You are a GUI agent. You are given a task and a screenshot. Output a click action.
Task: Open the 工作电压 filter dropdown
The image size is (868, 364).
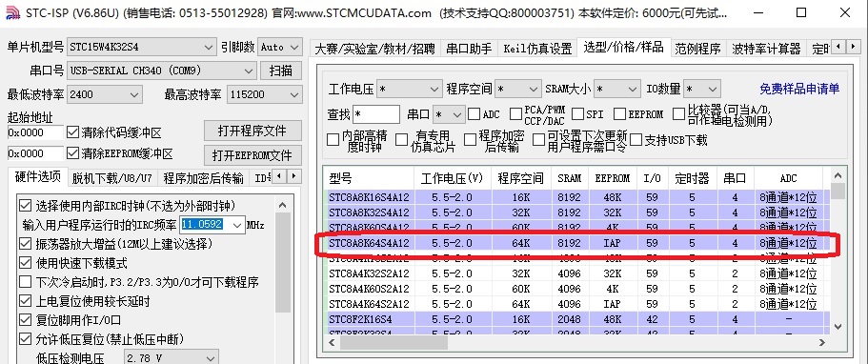[x=409, y=89]
